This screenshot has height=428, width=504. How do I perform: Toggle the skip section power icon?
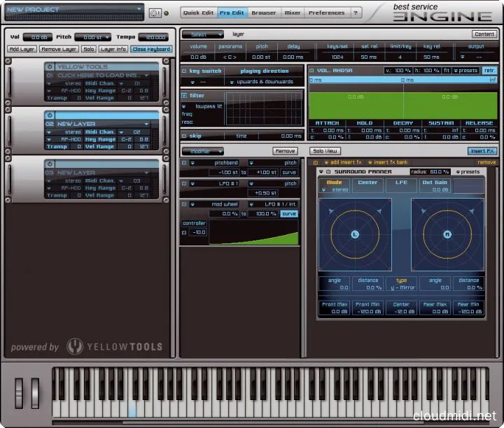[x=184, y=136]
